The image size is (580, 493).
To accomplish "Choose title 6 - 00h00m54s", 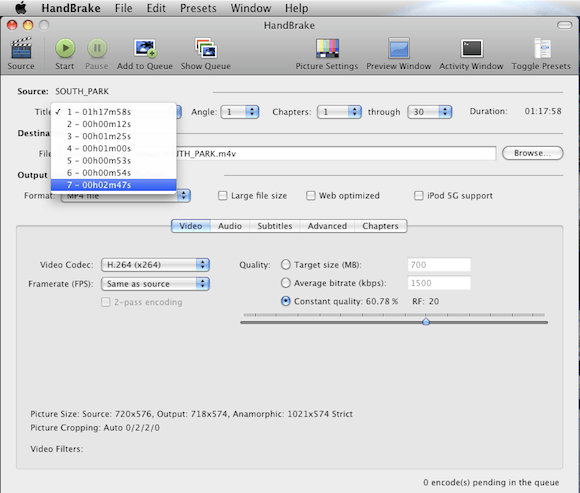I will coord(114,173).
